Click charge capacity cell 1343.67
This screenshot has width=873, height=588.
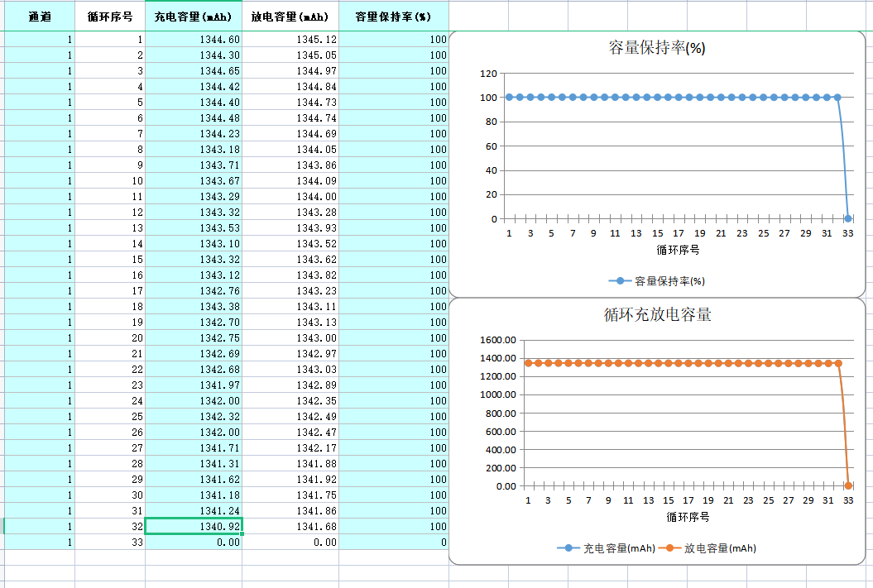tap(193, 181)
